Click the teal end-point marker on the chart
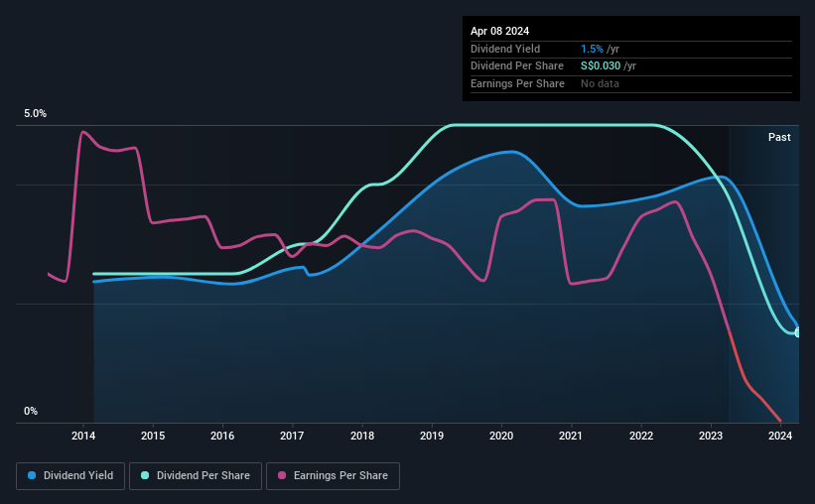815x504 pixels. click(798, 332)
